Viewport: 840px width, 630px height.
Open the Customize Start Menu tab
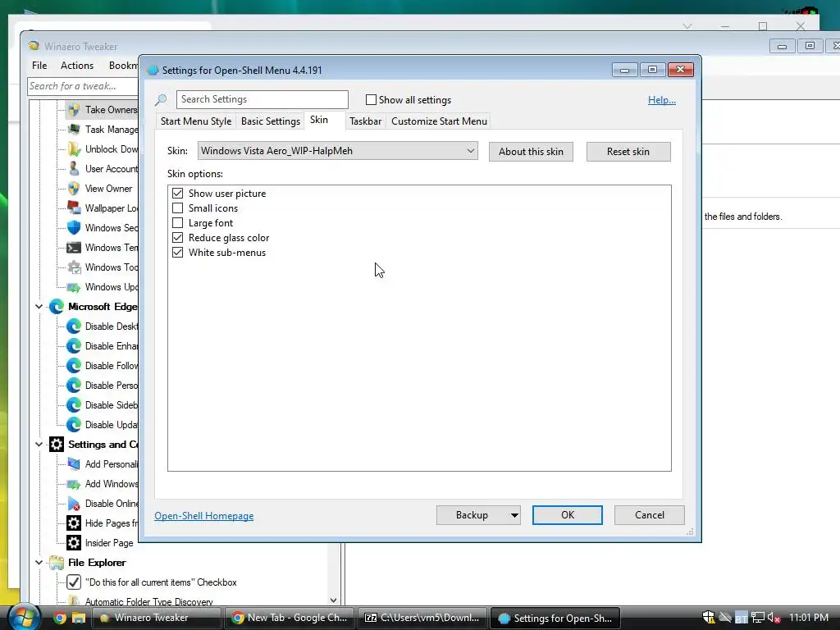tap(440, 121)
